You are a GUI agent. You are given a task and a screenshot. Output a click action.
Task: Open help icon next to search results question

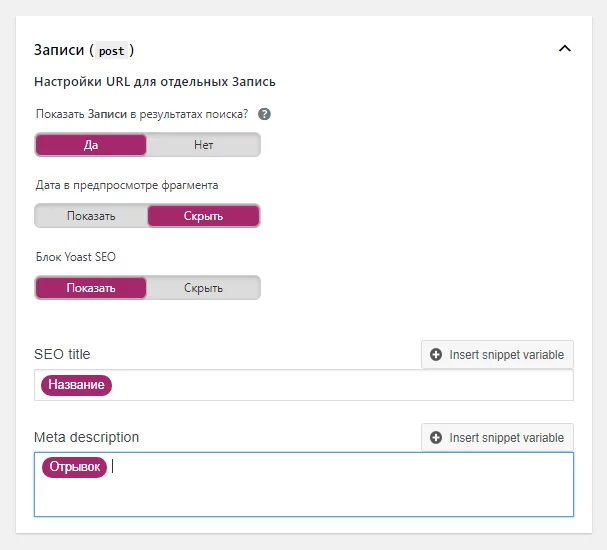264,114
